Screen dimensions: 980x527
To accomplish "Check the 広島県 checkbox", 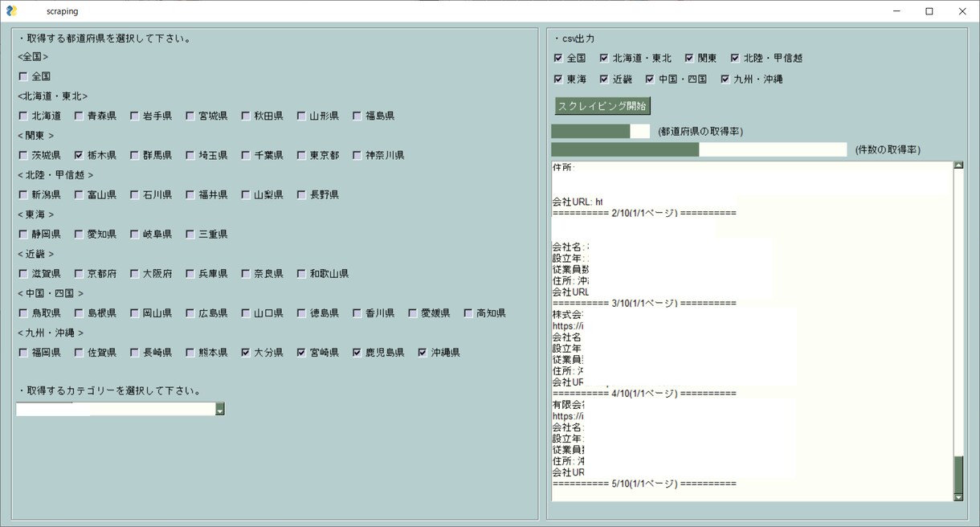I will [190, 313].
